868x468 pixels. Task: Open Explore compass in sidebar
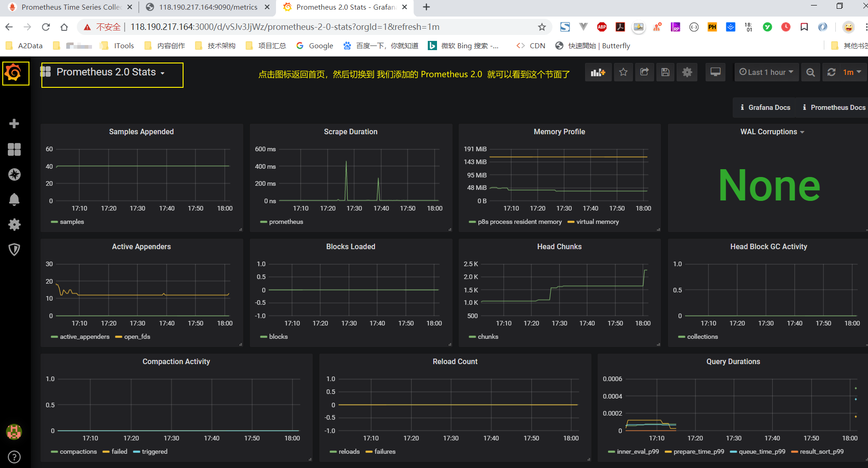pos(14,175)
